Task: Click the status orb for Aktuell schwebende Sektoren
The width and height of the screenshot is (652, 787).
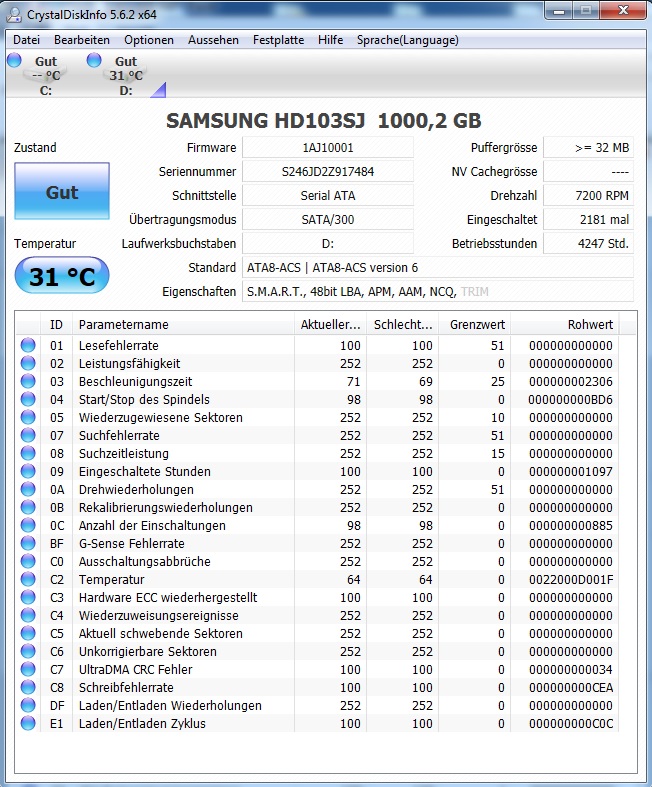Action: (28, 633)
